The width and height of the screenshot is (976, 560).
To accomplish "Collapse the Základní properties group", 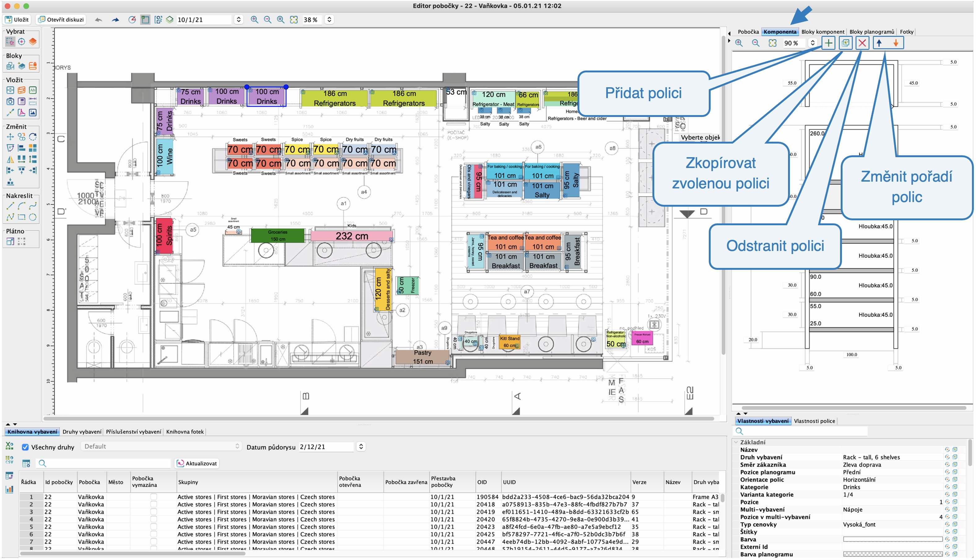I will click(736, 442).
